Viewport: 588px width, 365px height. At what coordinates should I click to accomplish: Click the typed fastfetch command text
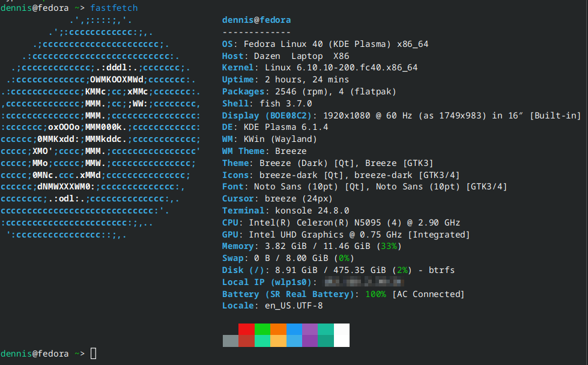(x=114, y=8)
